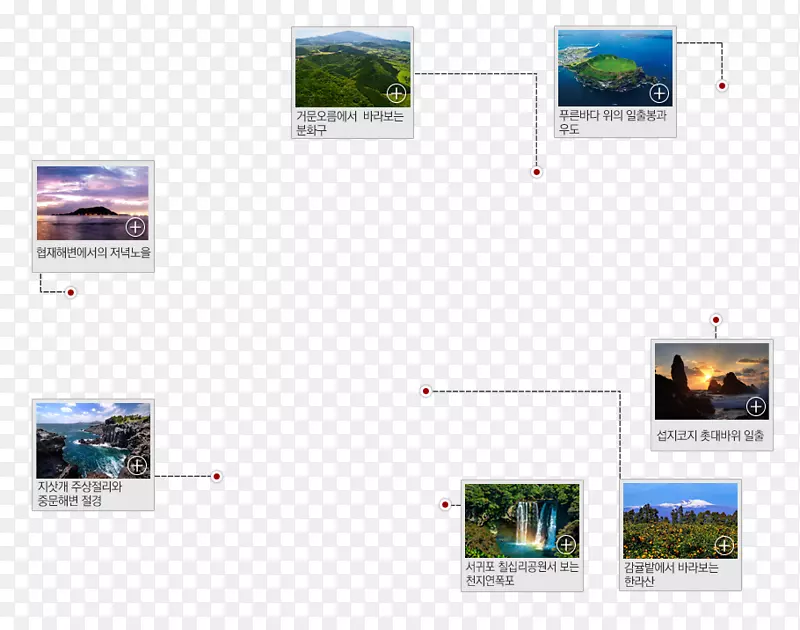Screen dimensions: 800x630
Task: Open caption '협재해변에서의 저녁노을'
Action: (93, 254)
